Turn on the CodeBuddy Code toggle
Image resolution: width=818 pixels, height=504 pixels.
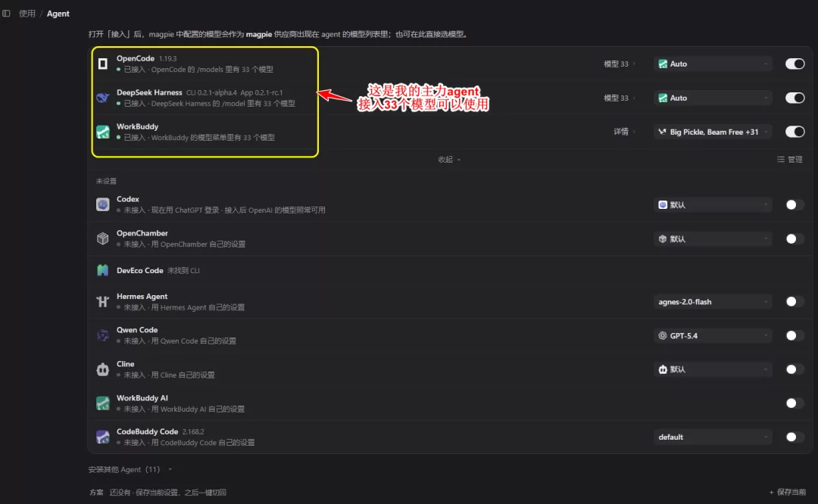[795, 437]
